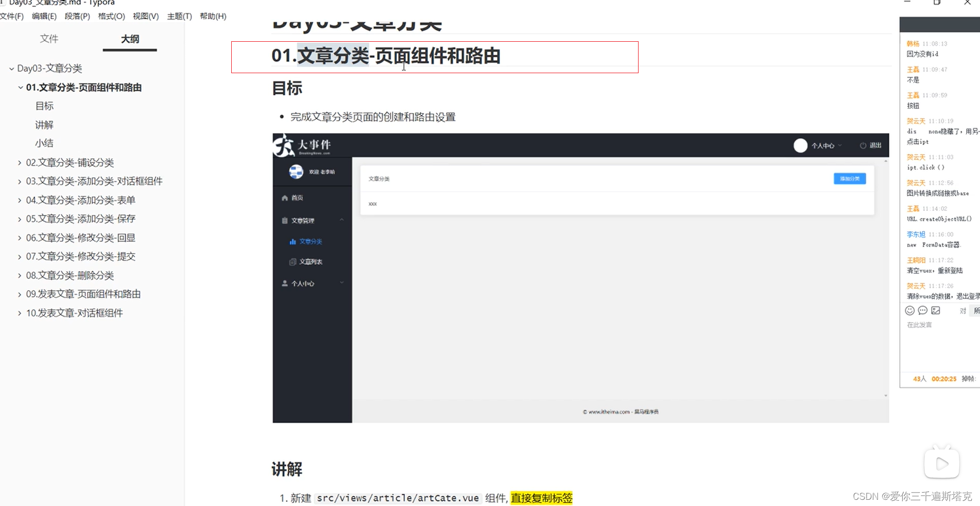Select outline entry 01.文章分类-页面组件和路由
The width and height of the screenshot is (980, 506).
point(84,88)
